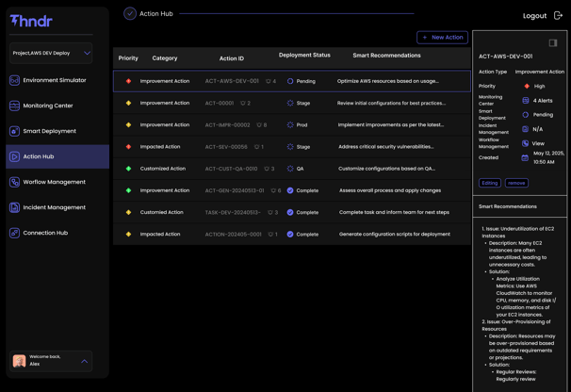Screen dimensions: 571x392
Task: Select ACT-SEV-00056 action ID
Action: [x=226, y=147]
